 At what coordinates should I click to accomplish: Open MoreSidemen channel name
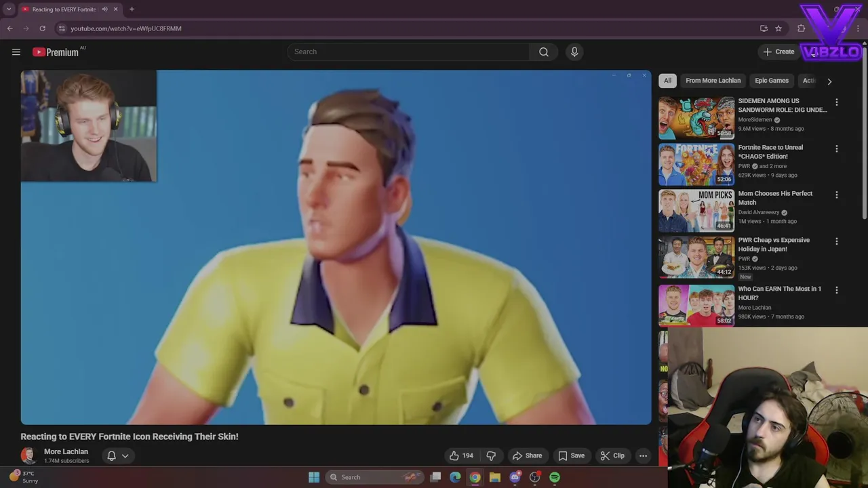tap(755, 120)
